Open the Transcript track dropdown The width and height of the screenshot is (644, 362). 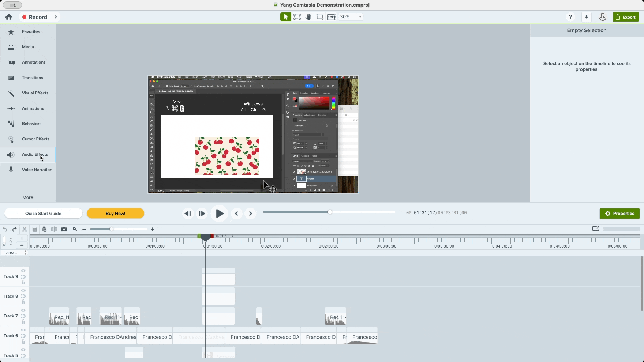[15, 253]
